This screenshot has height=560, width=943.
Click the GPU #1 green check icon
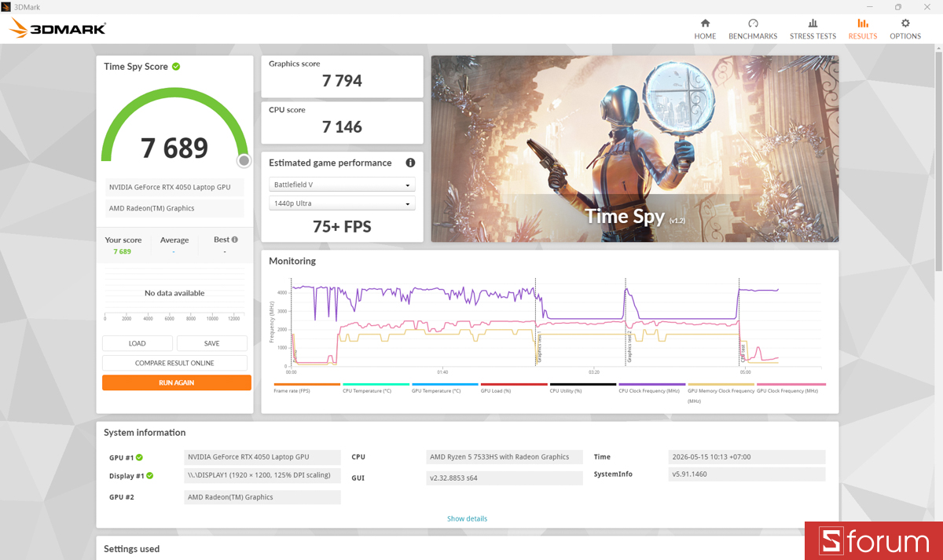click(139, 457)
